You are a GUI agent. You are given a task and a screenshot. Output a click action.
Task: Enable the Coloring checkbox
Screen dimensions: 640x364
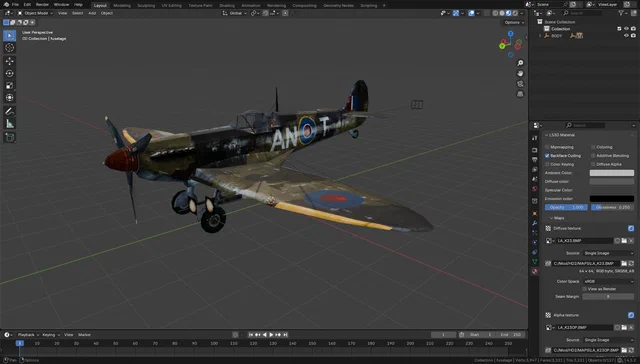click(593, 147)
